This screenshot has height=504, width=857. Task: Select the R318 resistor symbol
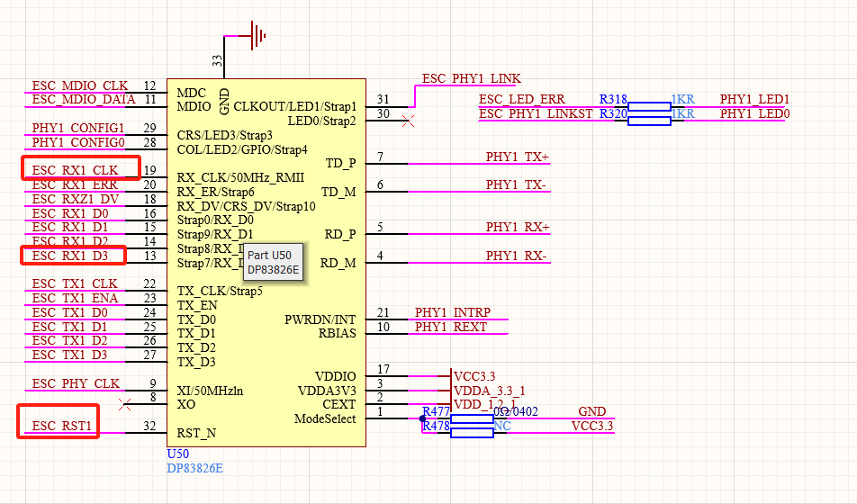649,106
